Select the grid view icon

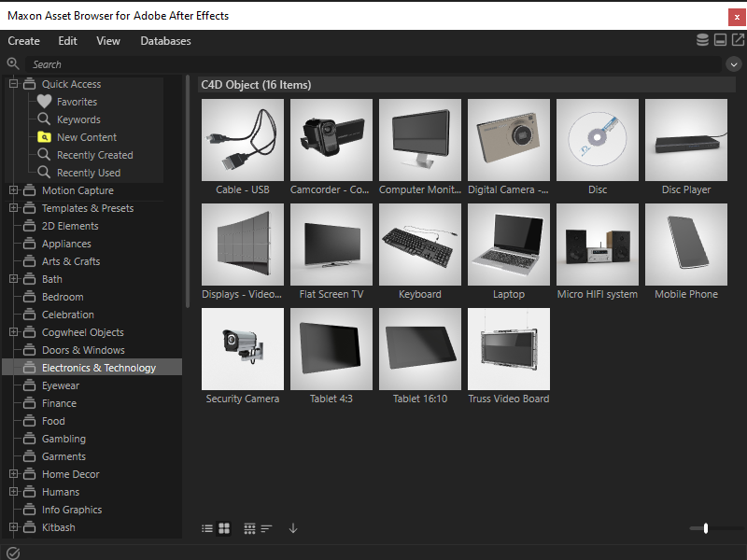223,528
